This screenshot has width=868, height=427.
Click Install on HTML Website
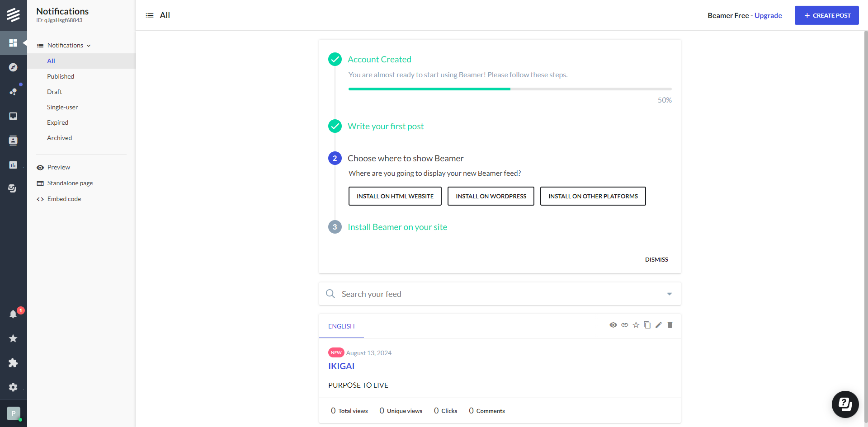pos(395,196)
